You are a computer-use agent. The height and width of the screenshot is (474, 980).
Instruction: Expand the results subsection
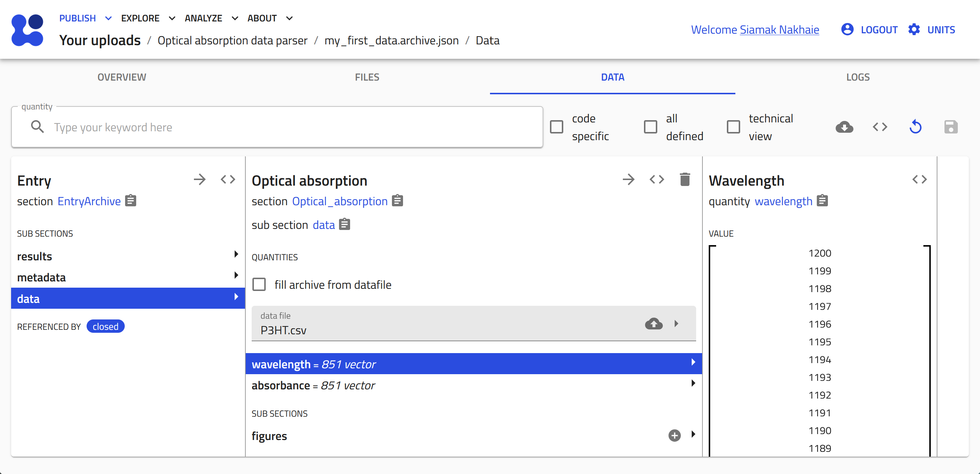click(127, 256)
